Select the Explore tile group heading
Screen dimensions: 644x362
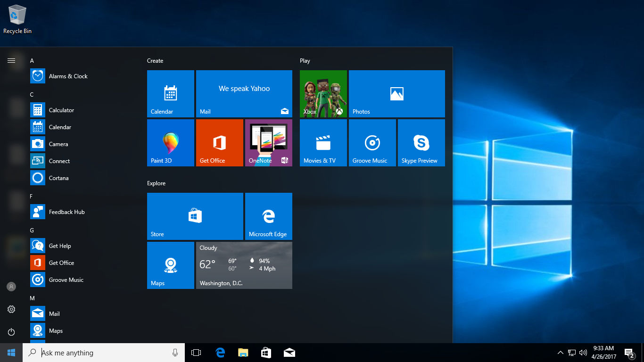[x=156, y=183]
